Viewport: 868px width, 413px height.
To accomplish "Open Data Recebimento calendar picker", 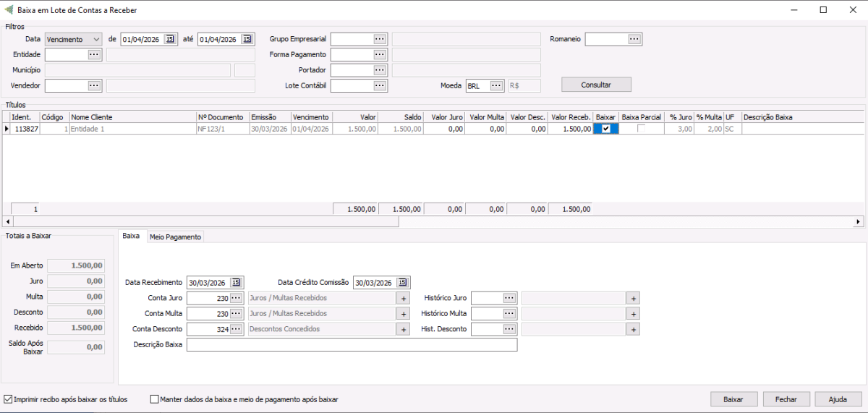I will [x=237, y=283].
